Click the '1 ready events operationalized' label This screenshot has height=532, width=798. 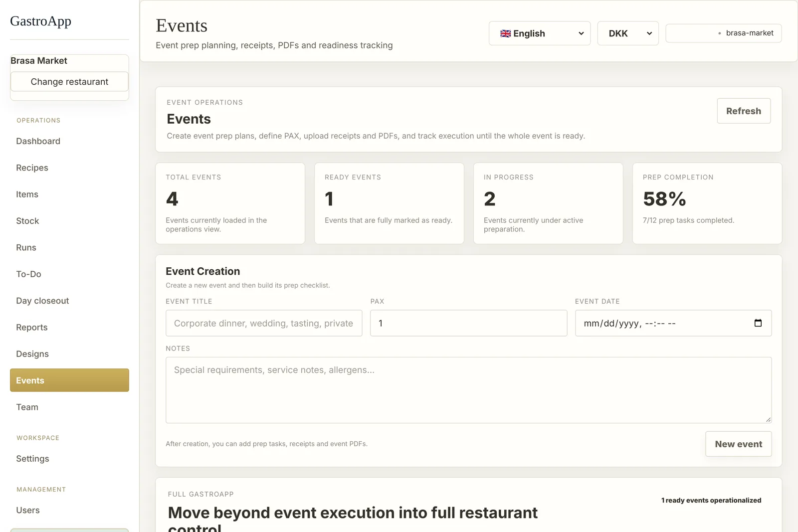[711, 500]
